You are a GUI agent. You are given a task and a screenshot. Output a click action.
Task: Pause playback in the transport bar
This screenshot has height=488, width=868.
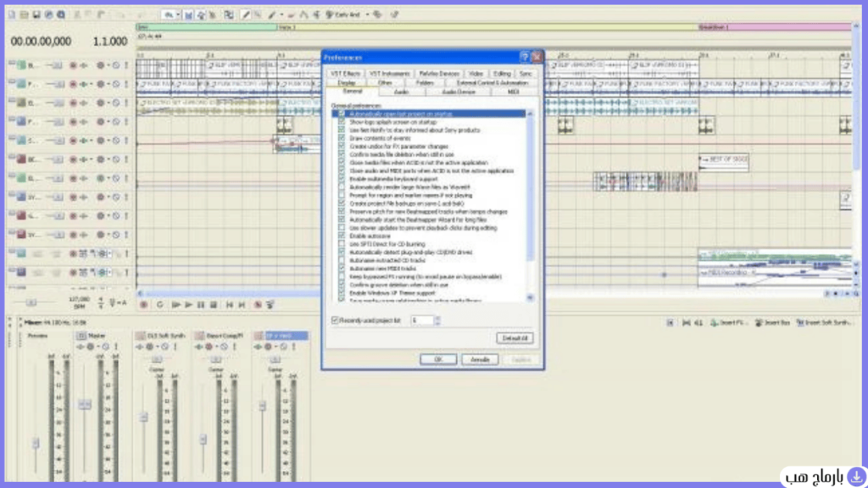tap(201, 305)
